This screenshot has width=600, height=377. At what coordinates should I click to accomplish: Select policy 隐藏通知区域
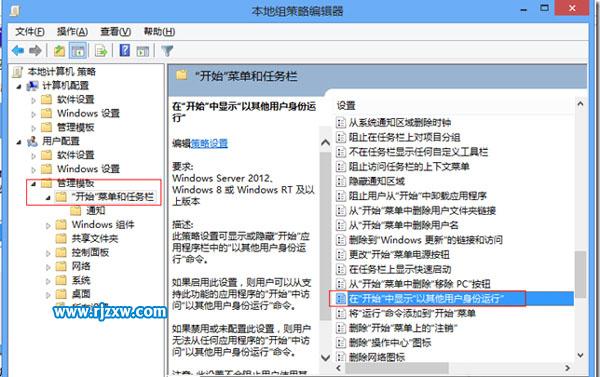click(x=377, y=181)
